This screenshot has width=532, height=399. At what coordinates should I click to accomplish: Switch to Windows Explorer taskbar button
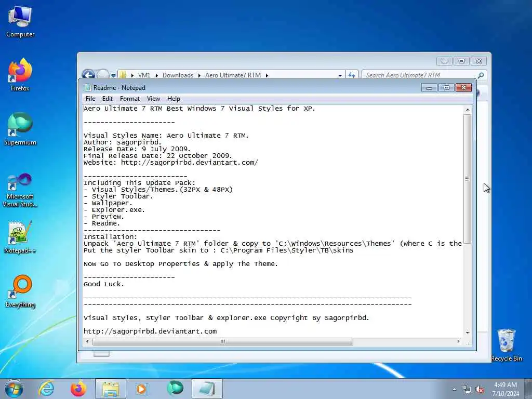pyautogui.click(x=111, y=389)
